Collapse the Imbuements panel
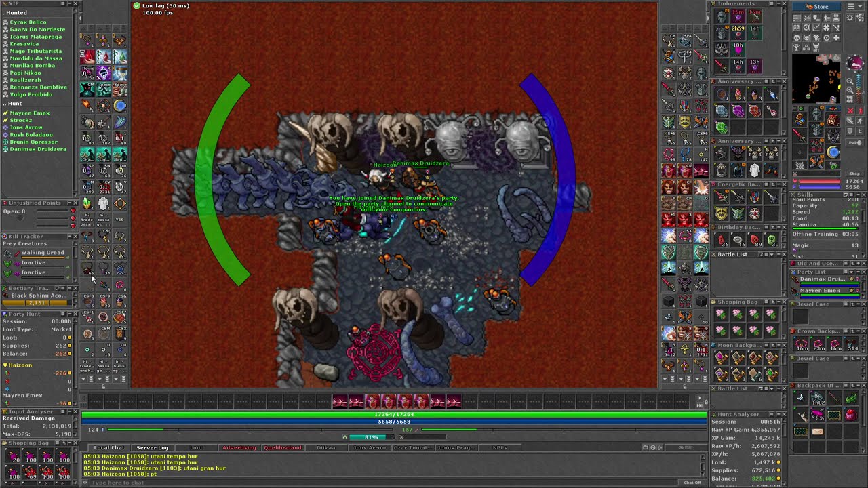The height and width of the screenshot is (488, 868). tap(778, 3)
